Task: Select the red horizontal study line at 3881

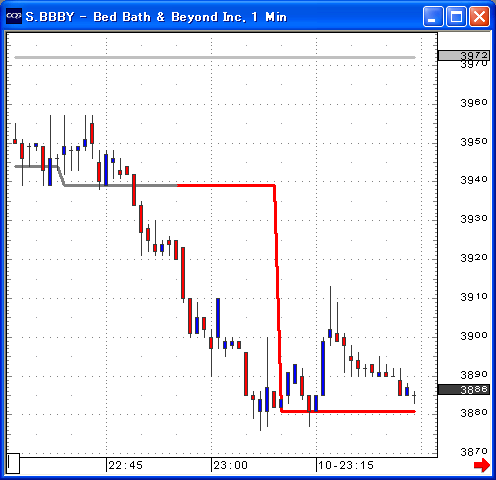Action: [348, 411]
